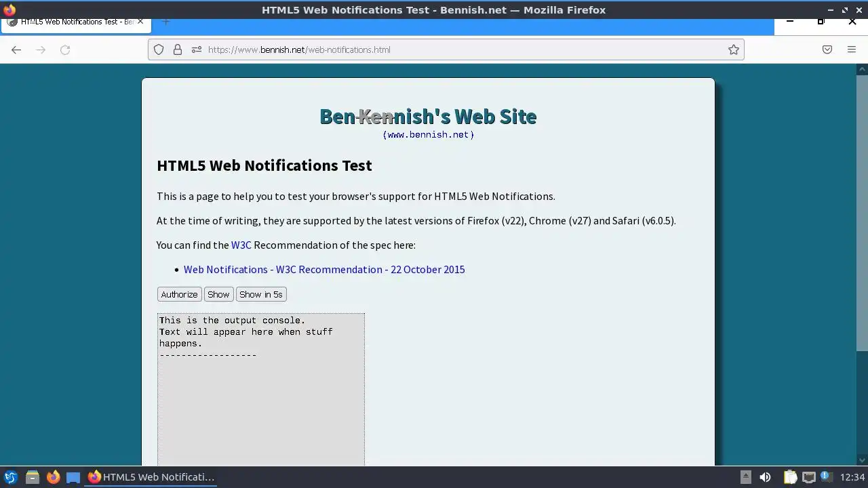Open the tracking protection shield icon
868x488 pixels.
coord(159,49)
